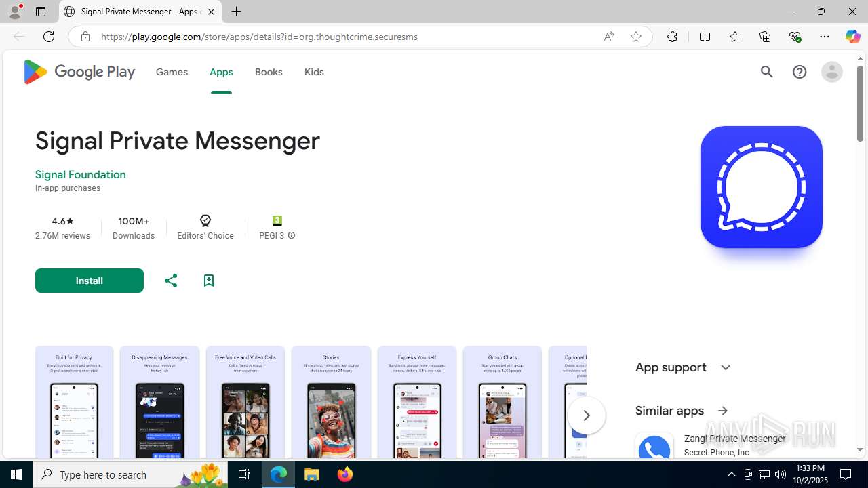The height and width of the screenshot is (488, 868).
Task: Open the Favorites list icon
Action: coord(735,37)
